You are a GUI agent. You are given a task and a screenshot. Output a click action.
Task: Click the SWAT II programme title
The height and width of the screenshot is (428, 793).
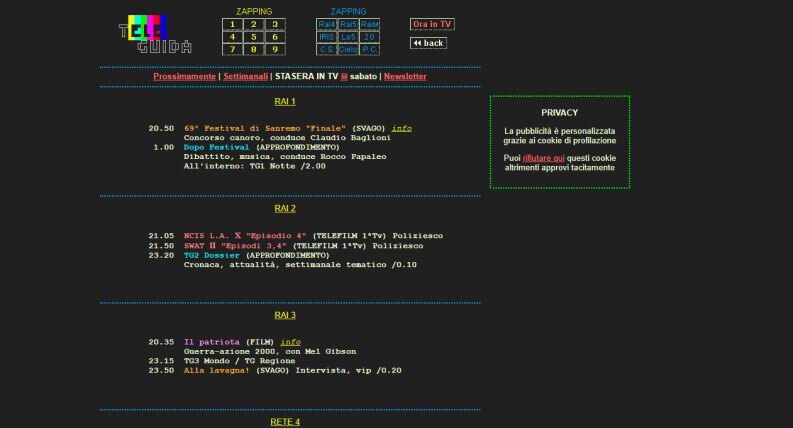pos(235,246)
